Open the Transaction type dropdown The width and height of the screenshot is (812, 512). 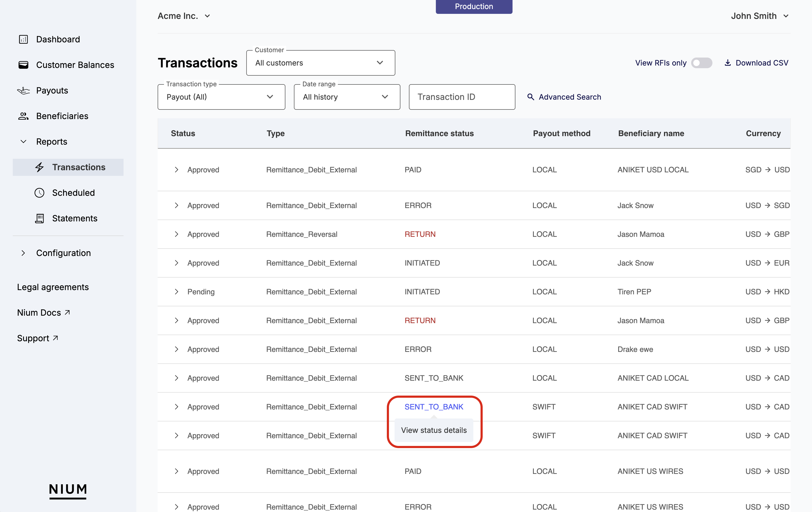(221, 97)
